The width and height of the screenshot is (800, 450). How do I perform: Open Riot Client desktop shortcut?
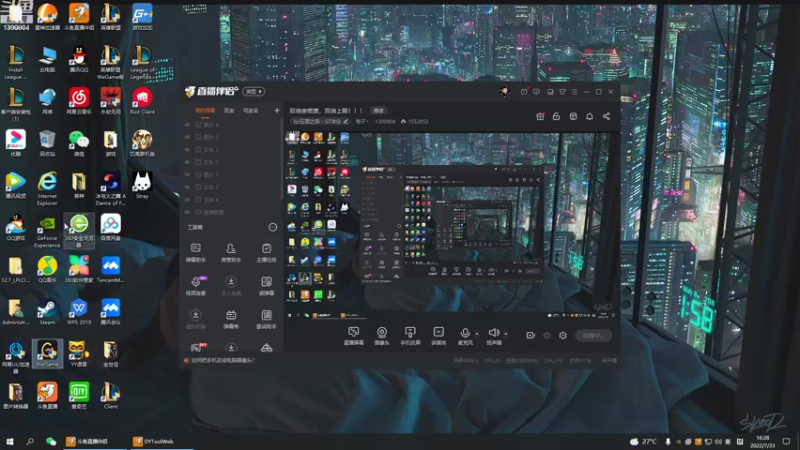pos(142,101)
